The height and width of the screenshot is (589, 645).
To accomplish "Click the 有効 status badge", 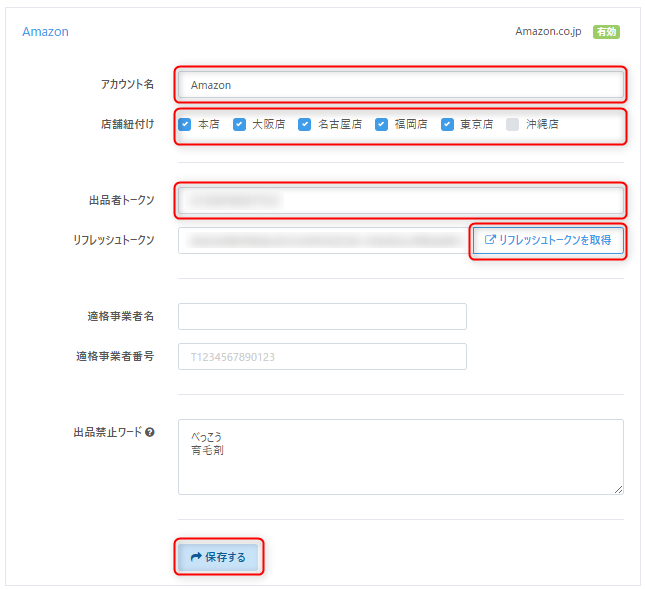I will [x=606, y=32].
